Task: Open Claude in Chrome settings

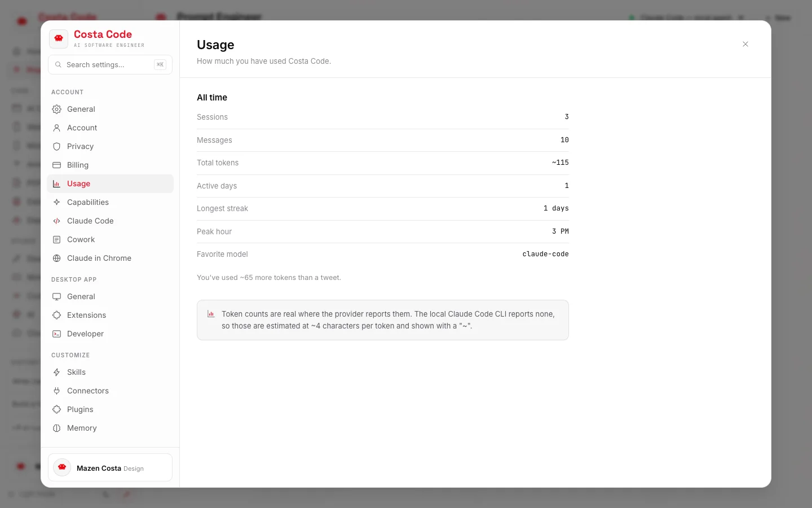Action: (110, 258)
